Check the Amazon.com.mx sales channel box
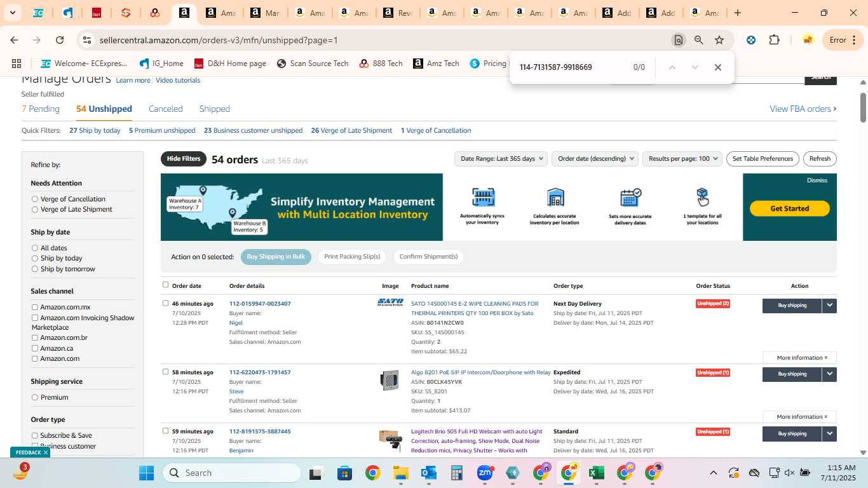The width and height of the screenshot is (868, 488). coord(35,307)
